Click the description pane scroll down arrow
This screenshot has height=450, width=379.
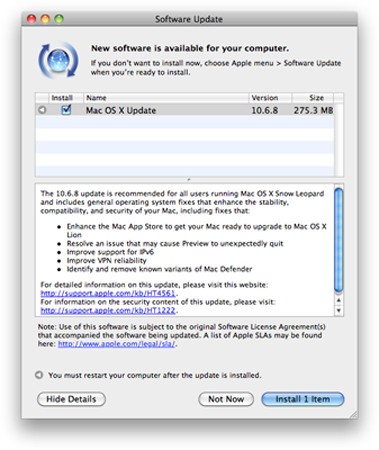pos(339,311)
